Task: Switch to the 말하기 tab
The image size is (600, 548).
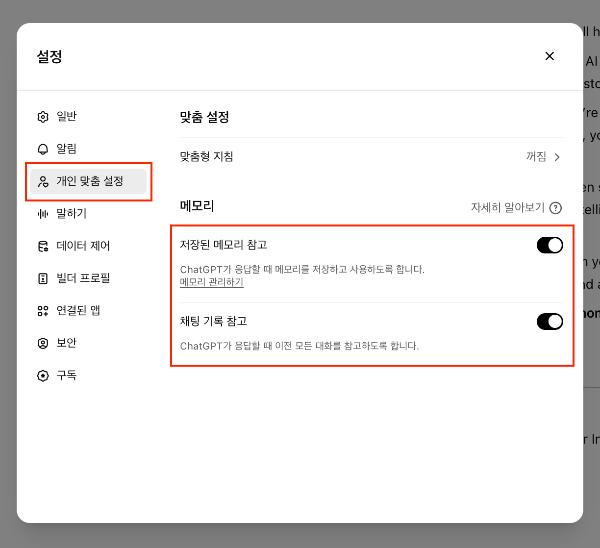Action: tap(88, 214)
